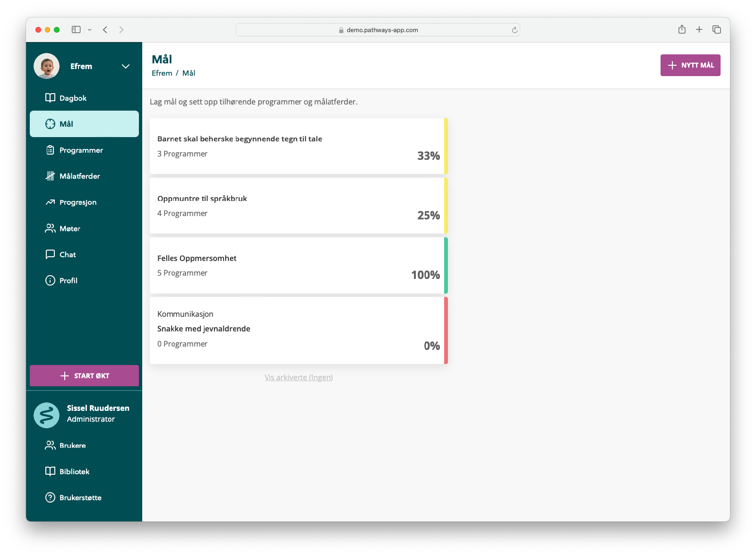Click the 0% progress value
The width and height of the screenshot is (756, 556).
point(432,346)
